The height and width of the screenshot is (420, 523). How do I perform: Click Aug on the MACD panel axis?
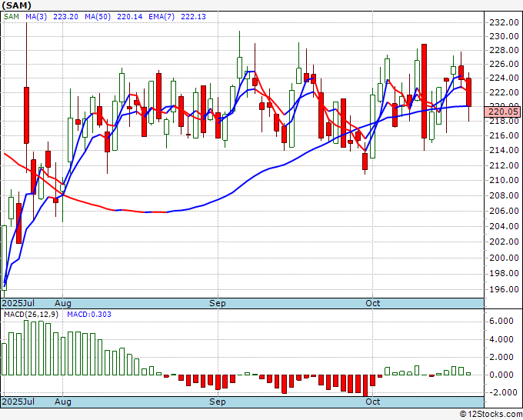click(63, 402)
